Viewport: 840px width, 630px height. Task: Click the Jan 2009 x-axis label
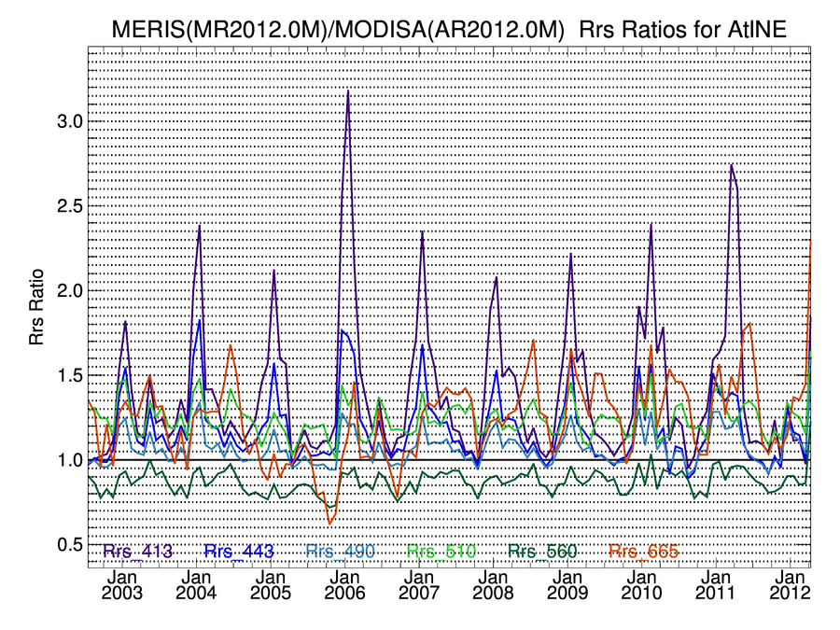point(567,585)
